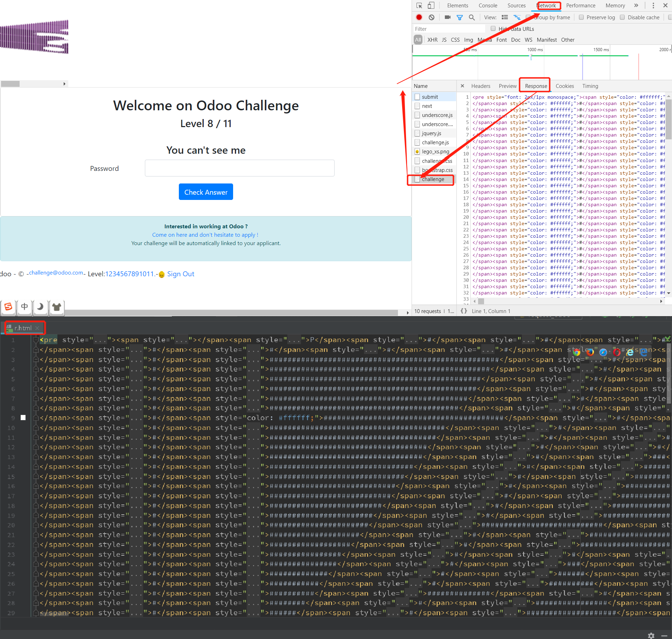Switch to the Headers tab
The width and height of the screenshot is (672, 639).
point(481,86)
